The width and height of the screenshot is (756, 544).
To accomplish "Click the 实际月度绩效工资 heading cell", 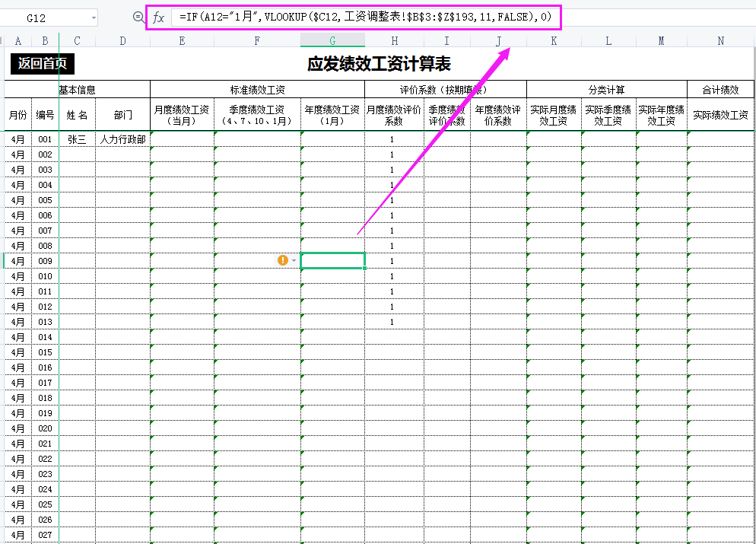I will coord(554,115).
